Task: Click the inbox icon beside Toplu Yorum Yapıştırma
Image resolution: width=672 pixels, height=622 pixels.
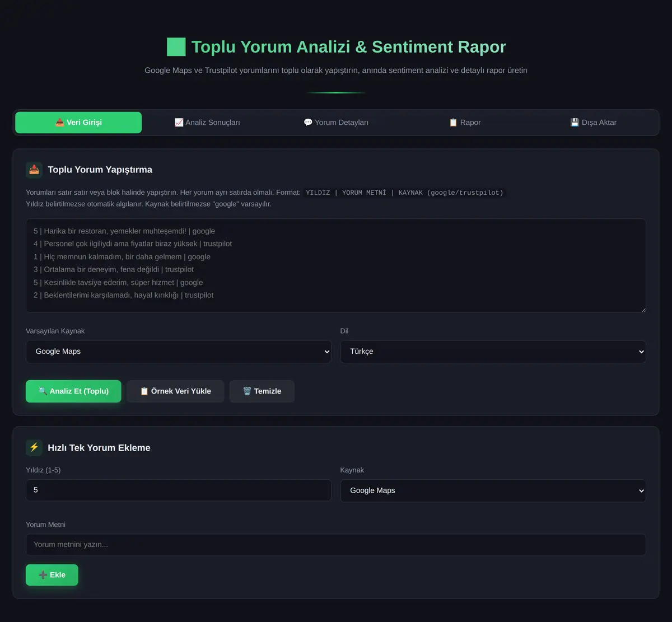Action: [34, 170]
